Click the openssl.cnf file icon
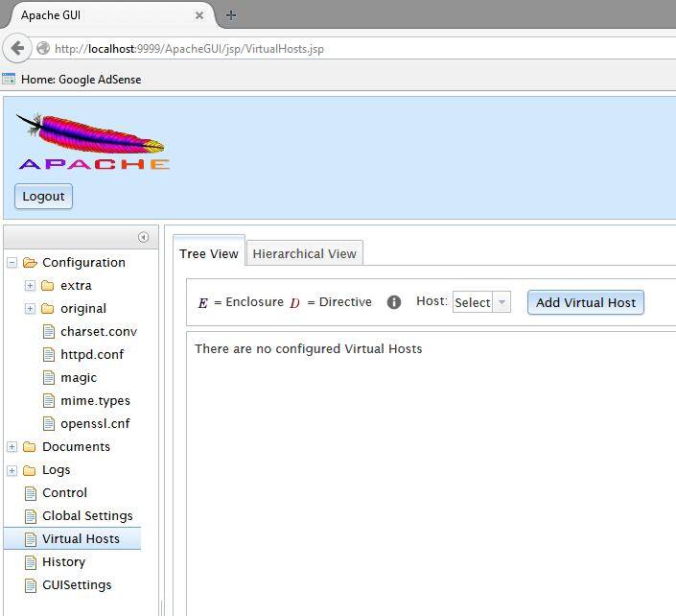 [49, 423]
